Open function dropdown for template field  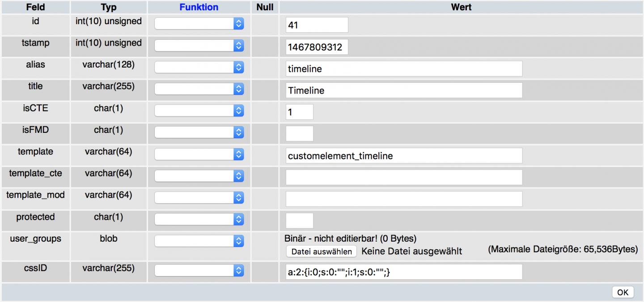coord(199,154)
